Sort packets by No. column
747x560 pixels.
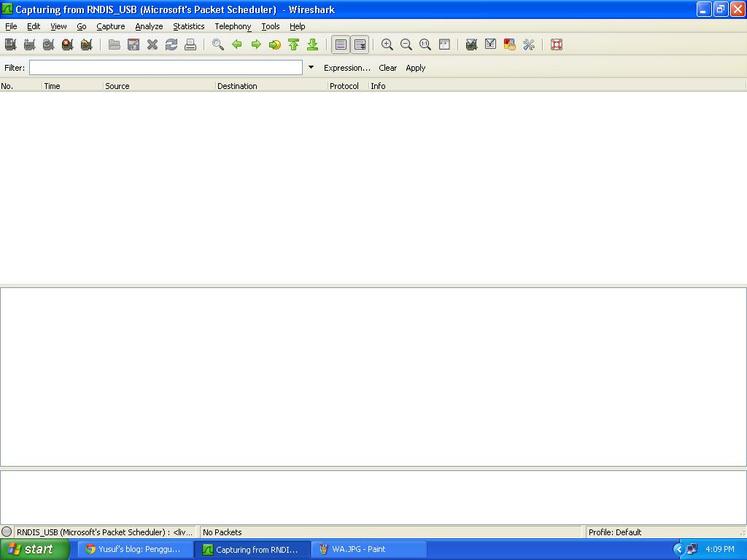(x=21, y=86)
